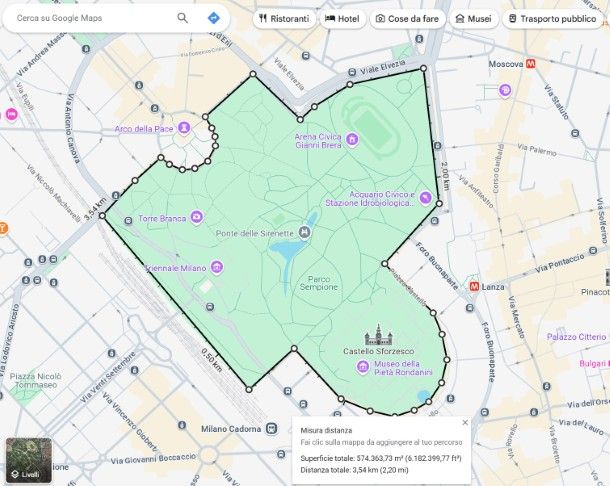
Task: Select the Moscova metro station icon
Action: pos(529,62)
